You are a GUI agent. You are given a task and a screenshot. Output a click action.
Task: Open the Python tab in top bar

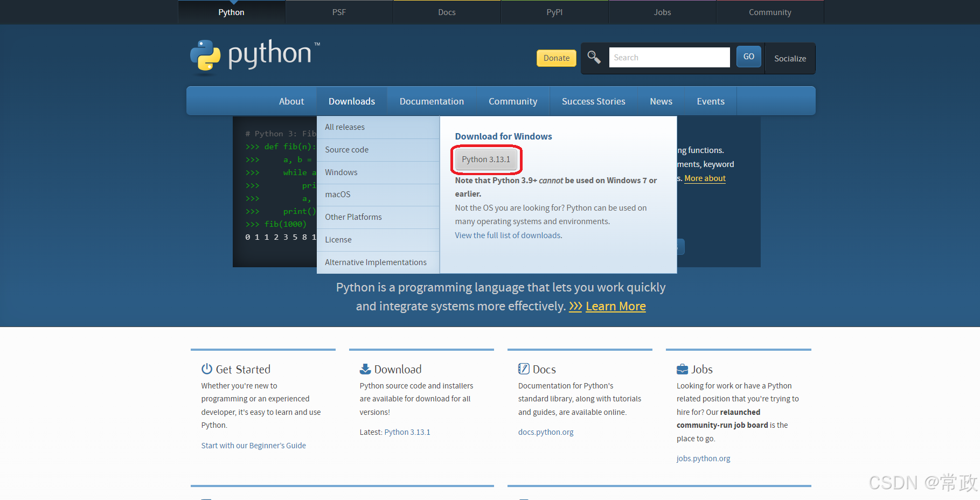click(x=232, y=12)
